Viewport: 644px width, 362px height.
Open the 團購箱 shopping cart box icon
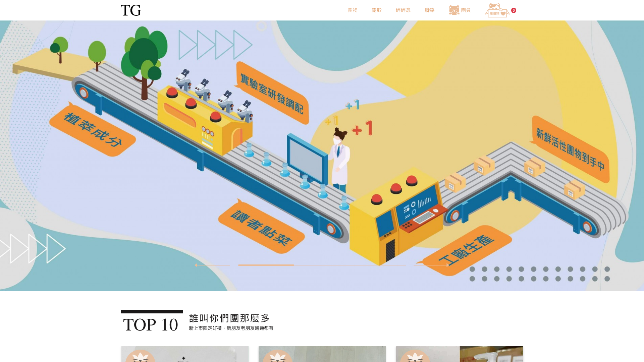497,11
